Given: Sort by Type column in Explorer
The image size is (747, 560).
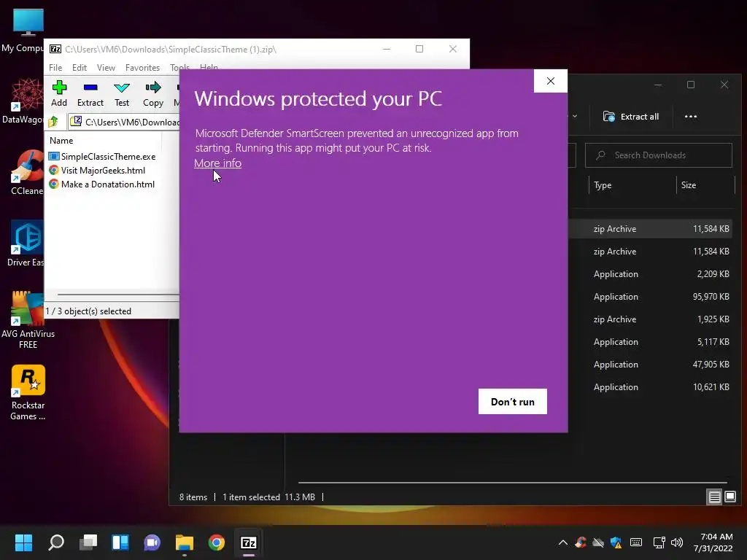Looking at the screenshot, I should pos(603,185).
